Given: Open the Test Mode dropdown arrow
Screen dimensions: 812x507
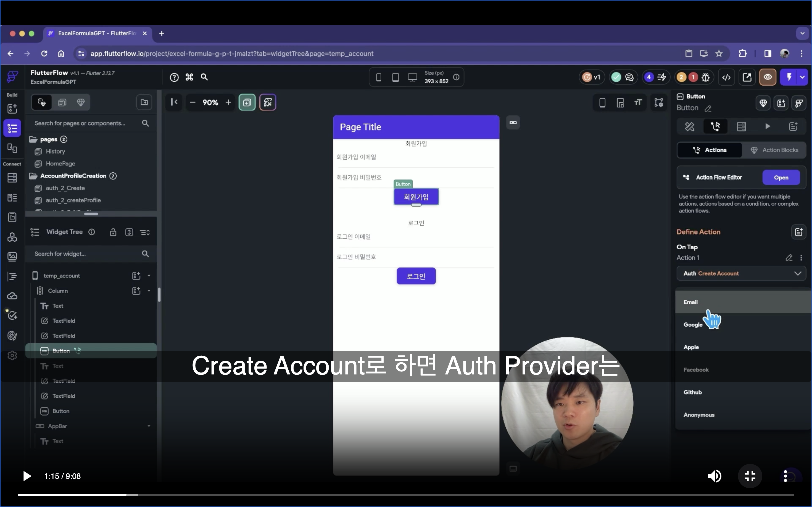Looking at the screenshot, I should click(x=802, y=77).
